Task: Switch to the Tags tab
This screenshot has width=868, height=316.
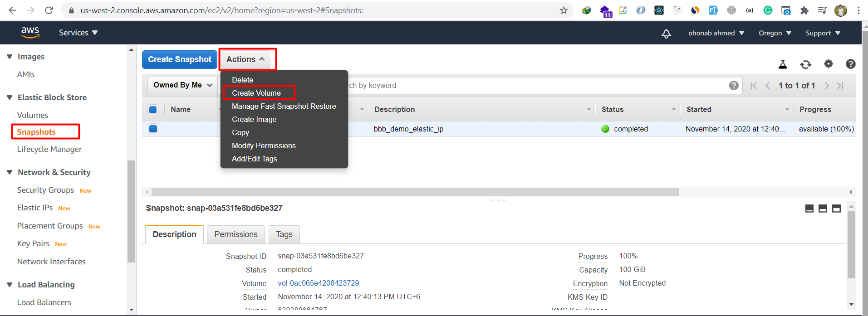Action: tap(284, 234)
